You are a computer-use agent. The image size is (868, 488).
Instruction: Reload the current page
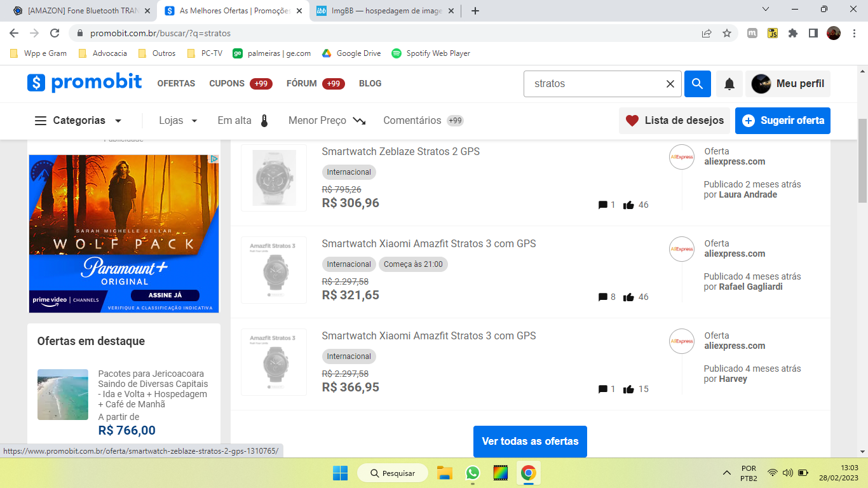pos(55,33)
